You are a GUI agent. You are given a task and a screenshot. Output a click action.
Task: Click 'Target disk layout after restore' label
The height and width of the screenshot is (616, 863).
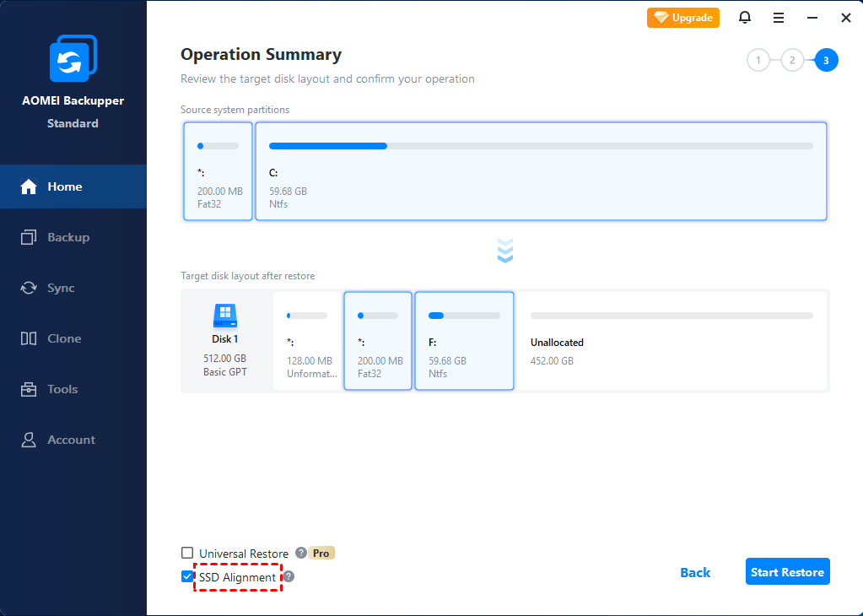[248, 276]
